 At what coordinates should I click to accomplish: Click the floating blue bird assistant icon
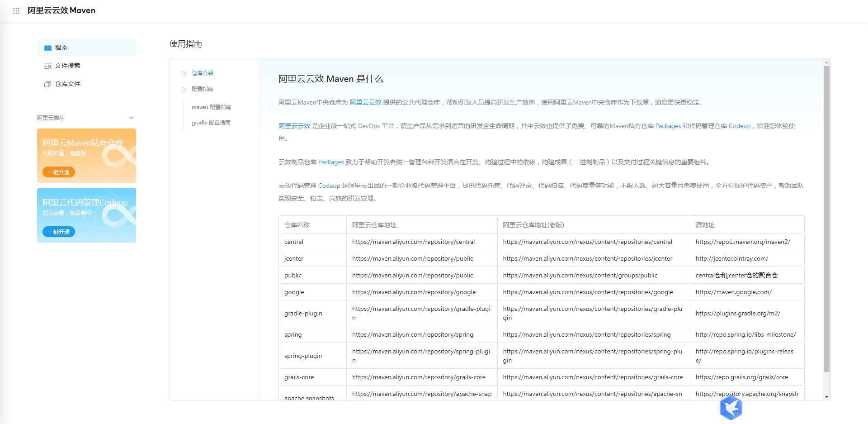click(731, 408)
